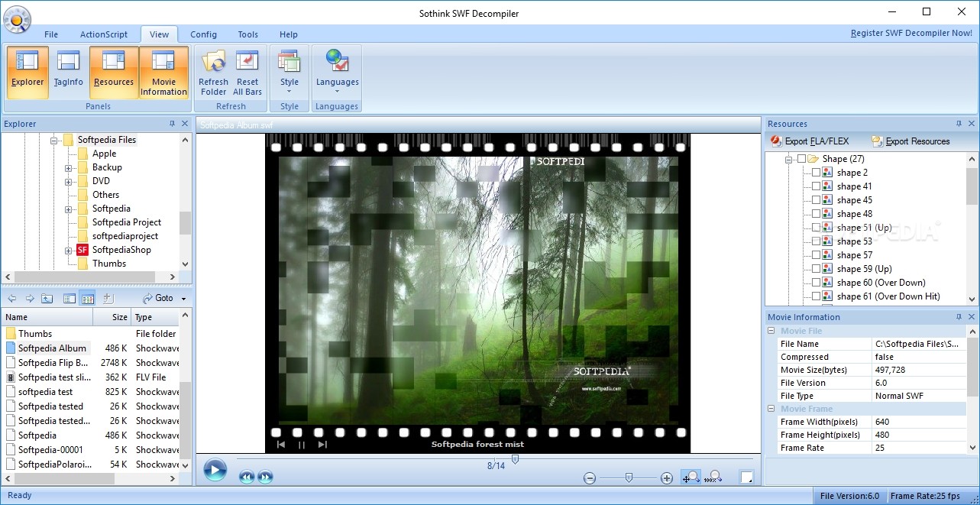Sort file list by Size column
The width and height of the screenshot is (980, 505).
[112, 317]
